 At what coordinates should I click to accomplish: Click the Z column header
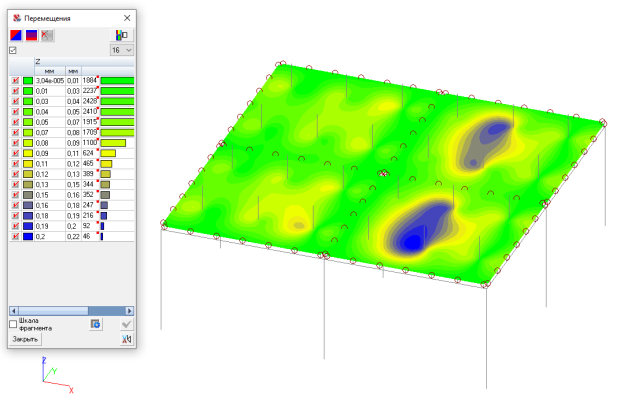pyautogui.click(x=38, y=62)
